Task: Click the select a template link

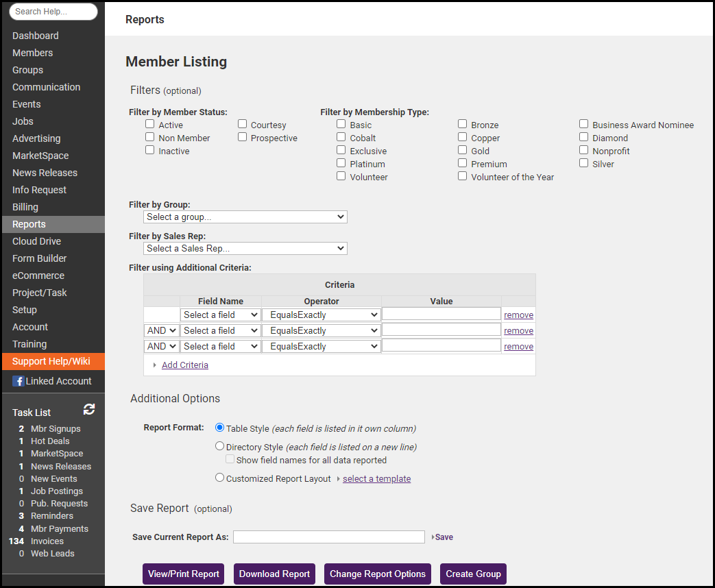Action: point(376,479)
